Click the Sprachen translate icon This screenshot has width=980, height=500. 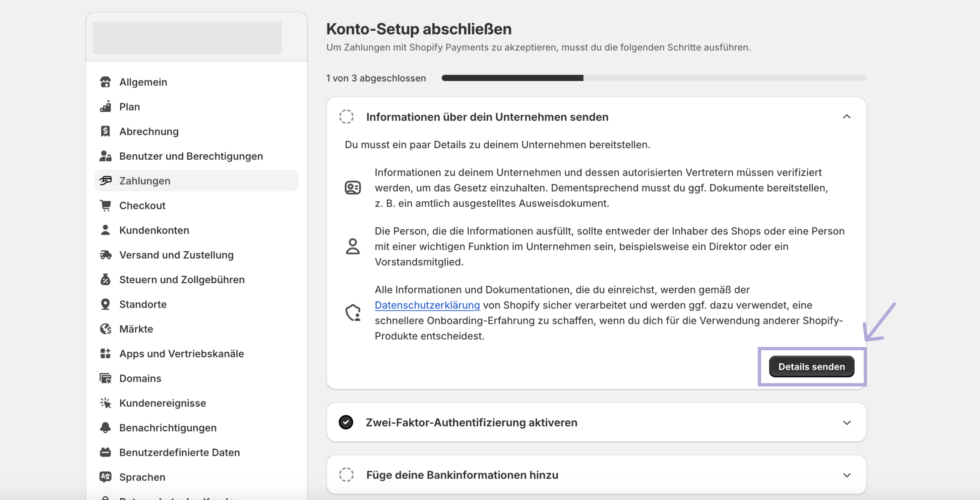[x=105, y=477]
